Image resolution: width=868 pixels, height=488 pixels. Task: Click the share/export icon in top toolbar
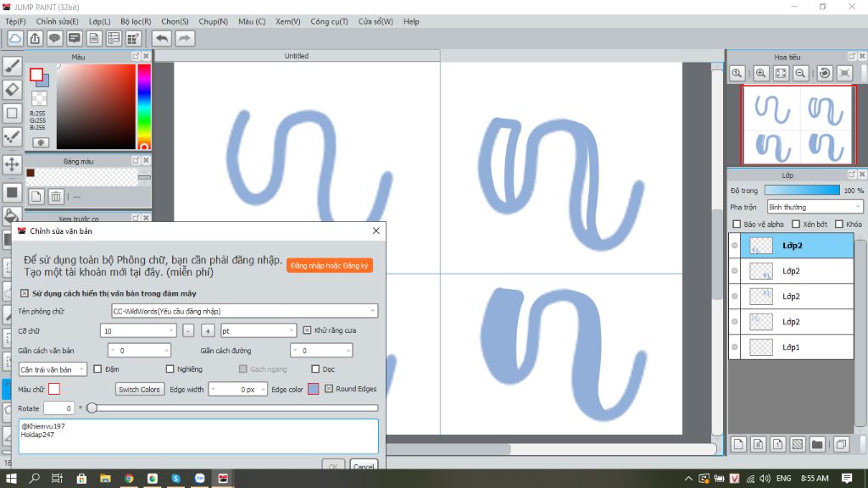point(35,38)
